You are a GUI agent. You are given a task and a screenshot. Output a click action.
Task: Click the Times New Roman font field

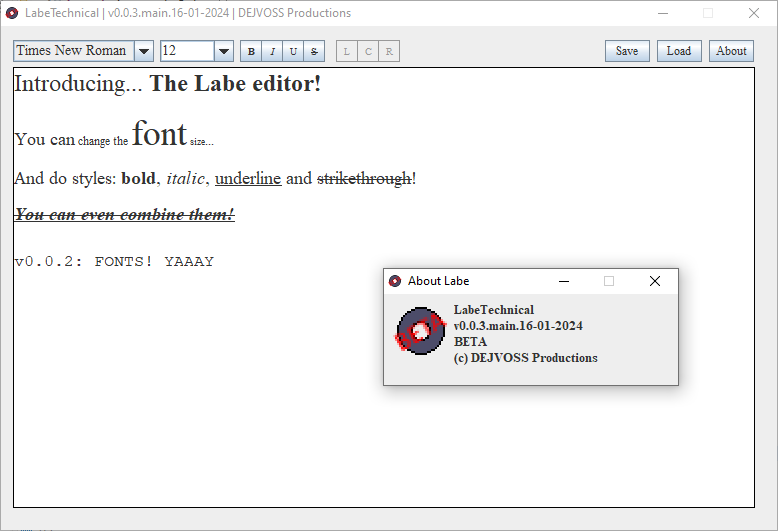click(x=72, y=51)
